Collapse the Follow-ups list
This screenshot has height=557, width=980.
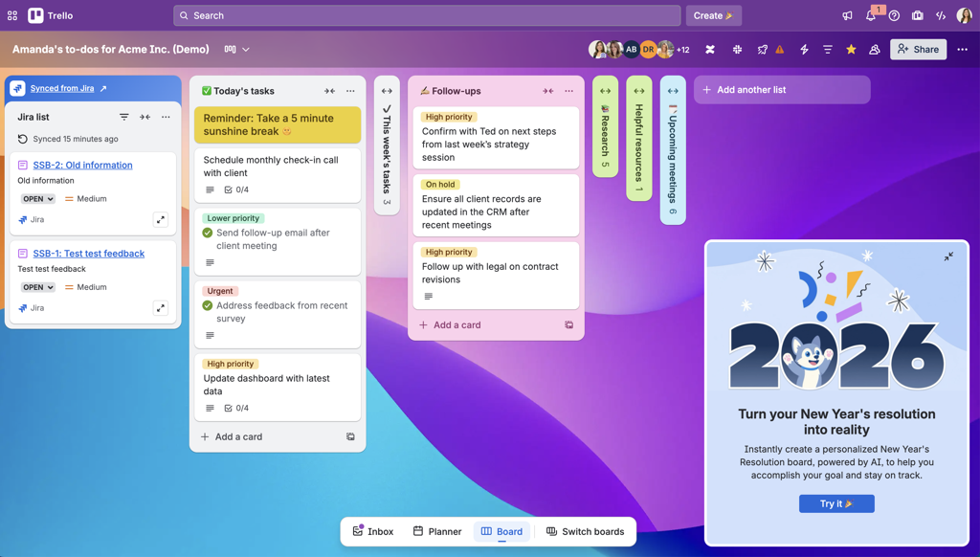pos(547,91)
